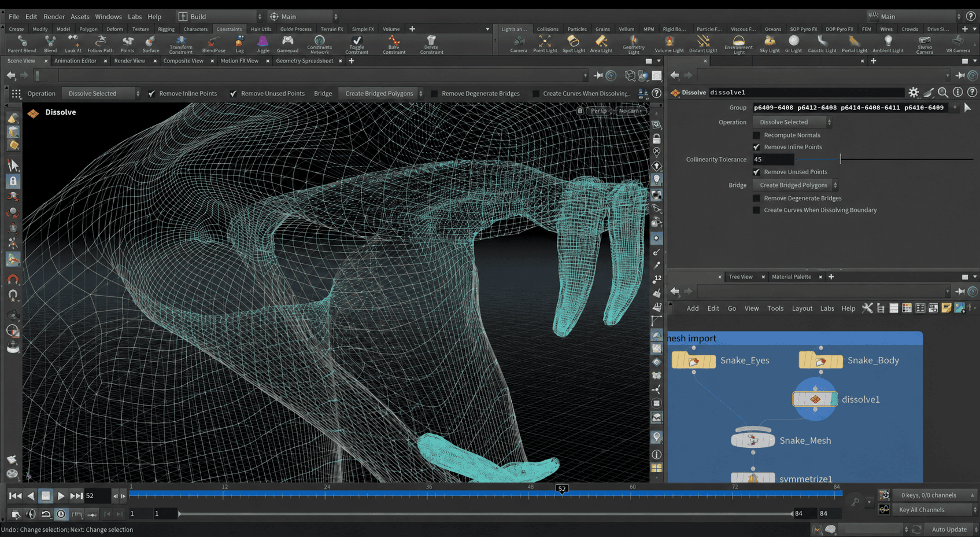Add a Sky Light

pos(770,44)
